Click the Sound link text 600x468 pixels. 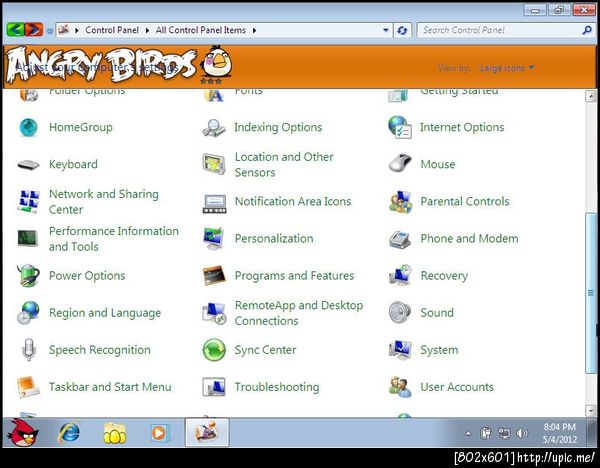[437, 313]
